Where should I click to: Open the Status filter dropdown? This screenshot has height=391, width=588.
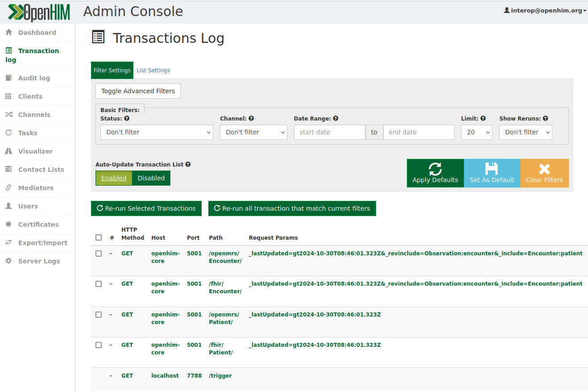pyautogui.click(x=157, y=132)
